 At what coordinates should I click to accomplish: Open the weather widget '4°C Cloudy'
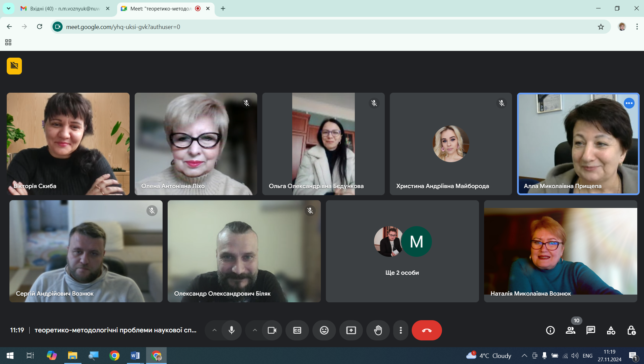pos(488,356)
